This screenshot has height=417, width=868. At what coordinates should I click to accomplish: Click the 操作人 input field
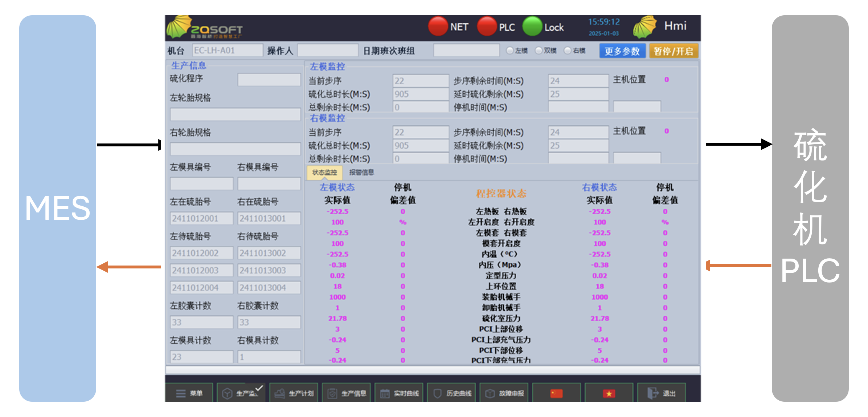point(328,50)
